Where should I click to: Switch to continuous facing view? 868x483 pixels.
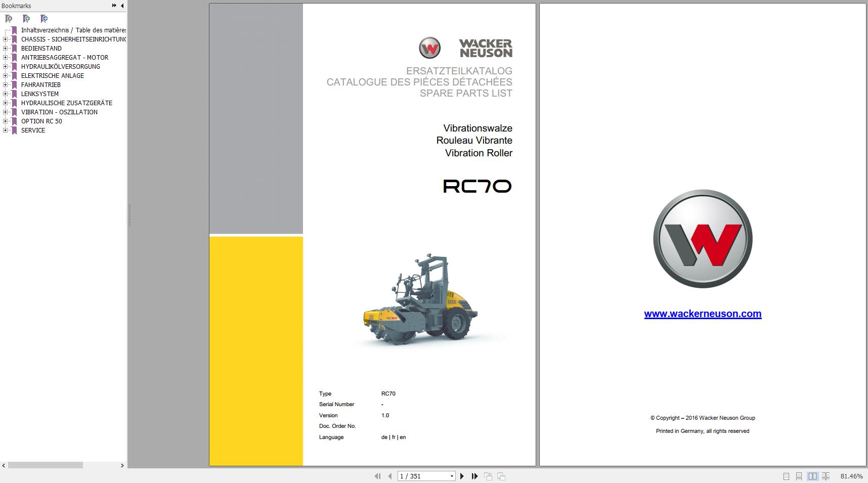pos(826,476)
